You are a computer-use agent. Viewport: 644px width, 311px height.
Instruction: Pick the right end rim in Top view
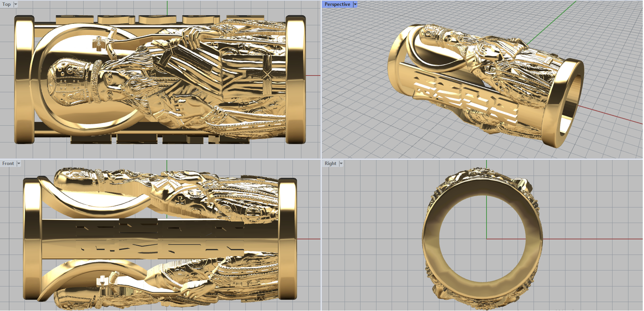pyautogui.click(x=296, y=80)
